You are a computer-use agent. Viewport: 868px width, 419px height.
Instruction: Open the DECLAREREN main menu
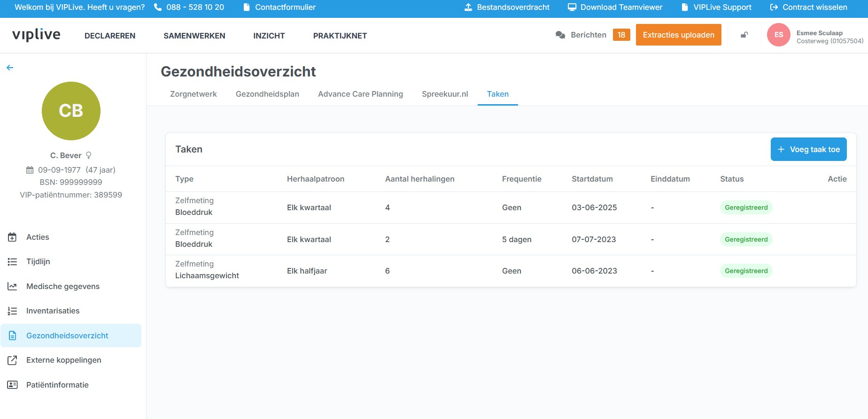(110, 36)
